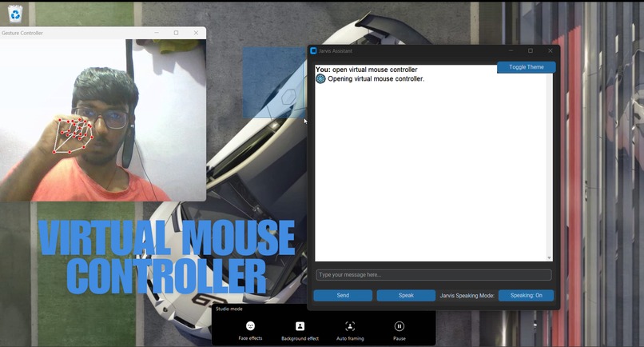This screenshot has height=347, width=644.
Task: Click the 'Studio mode' label
Action: (x=229, y=309)
